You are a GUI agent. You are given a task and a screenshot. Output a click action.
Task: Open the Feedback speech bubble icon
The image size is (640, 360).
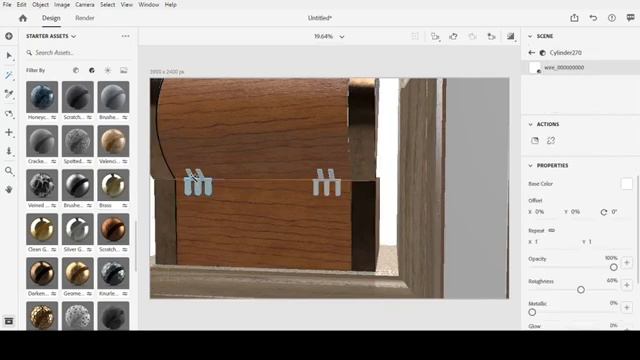point(631,18)
